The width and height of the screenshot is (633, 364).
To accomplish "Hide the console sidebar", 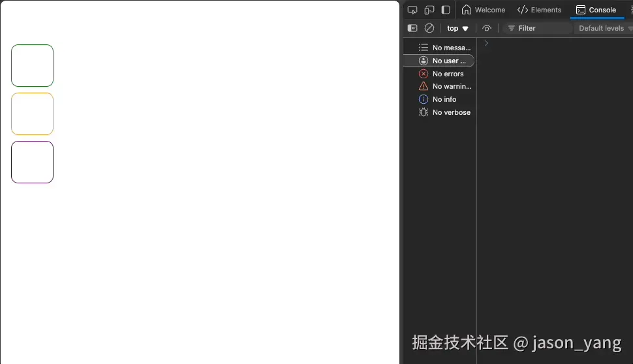I will tap(412, 28).
